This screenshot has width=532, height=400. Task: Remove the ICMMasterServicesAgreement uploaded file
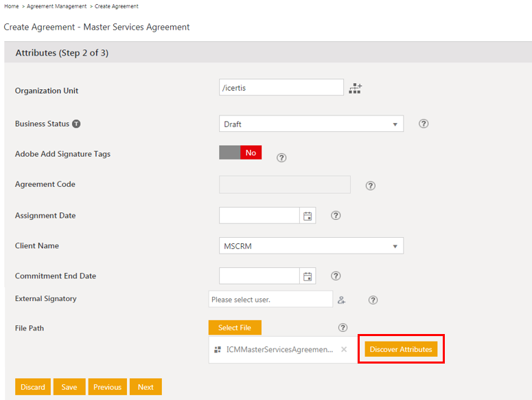[x=344, y=350]
